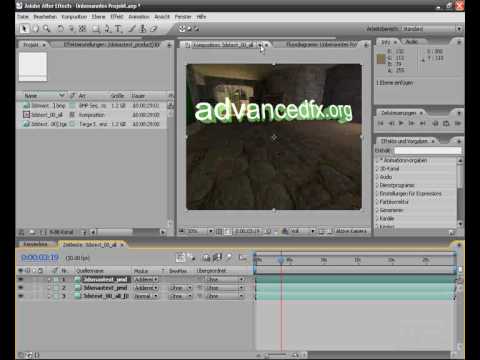480x360 pixels.
Task: Expand the Farbkorrektur effects category
Action: (378, 202)
